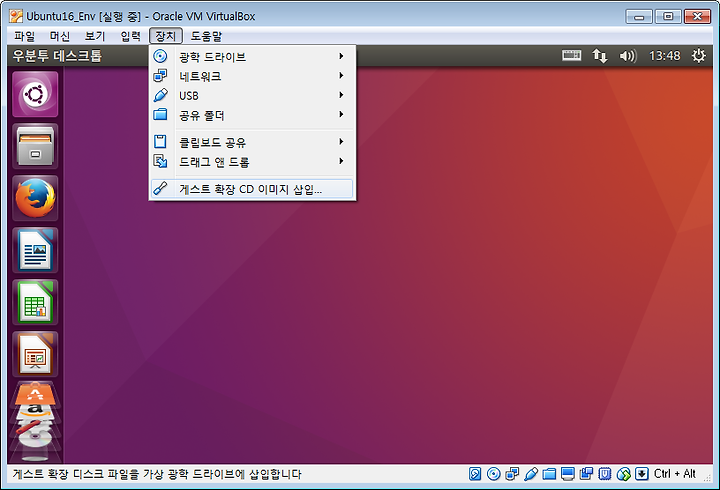
Task: Click the display status bar icon
Action: [568, 473]
